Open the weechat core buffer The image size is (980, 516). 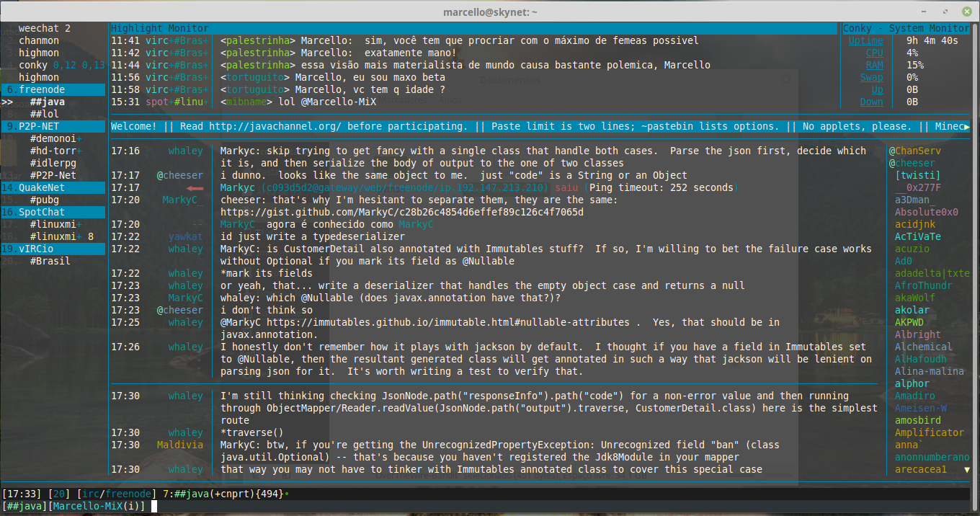pos(45,28)
